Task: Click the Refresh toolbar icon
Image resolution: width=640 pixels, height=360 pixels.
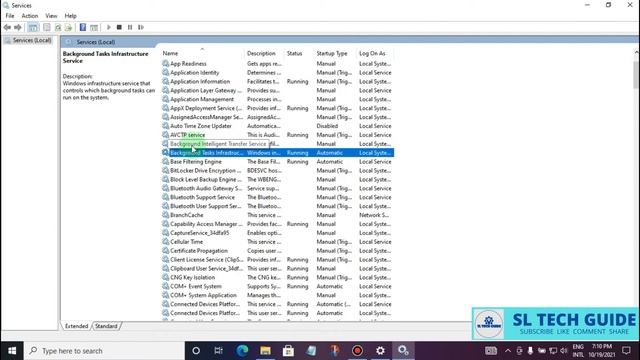Action: pyautogui.click(x=58, y=27)
